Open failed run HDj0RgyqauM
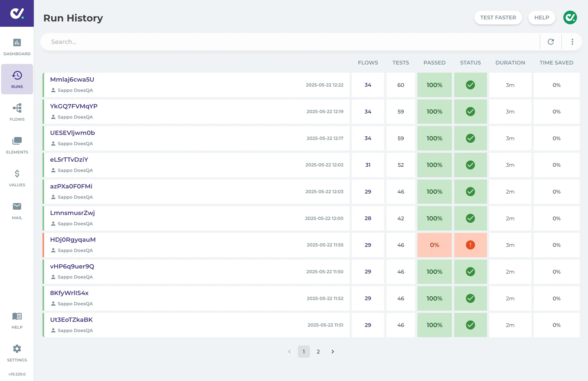 (x=73, y=239)
